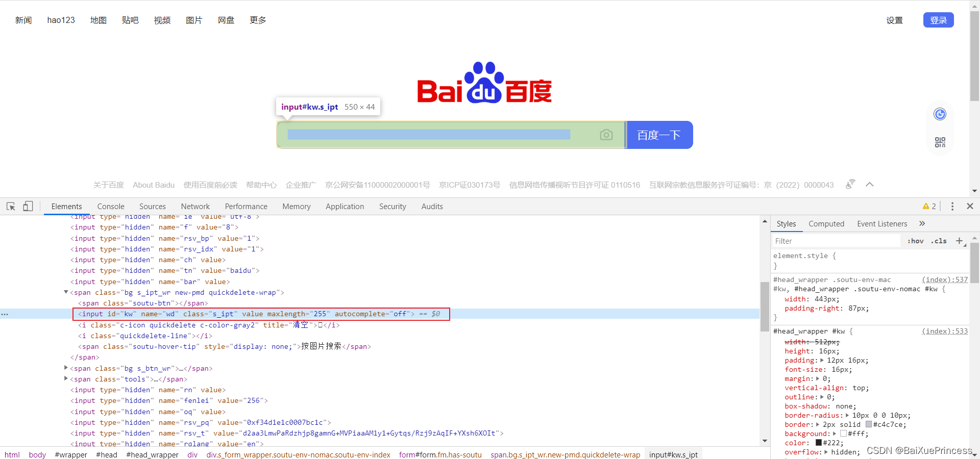Click the #c4c7ce border color swatch
The height and width of the screenshot is (459, 980).
click(x=868, y=424)
